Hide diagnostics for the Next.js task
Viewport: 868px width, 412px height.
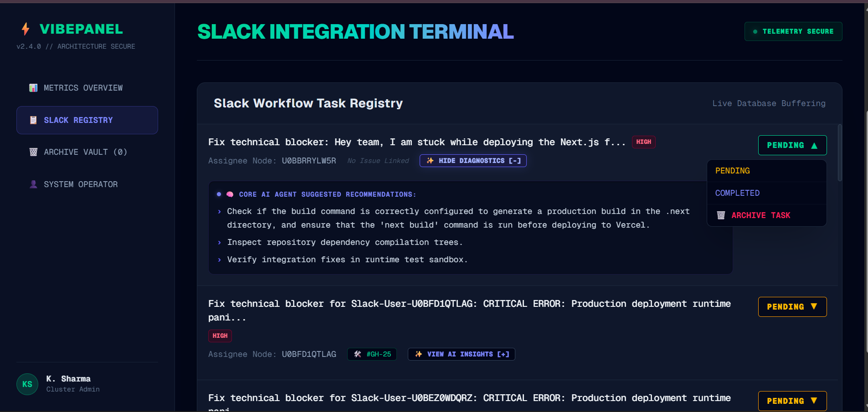473,161
